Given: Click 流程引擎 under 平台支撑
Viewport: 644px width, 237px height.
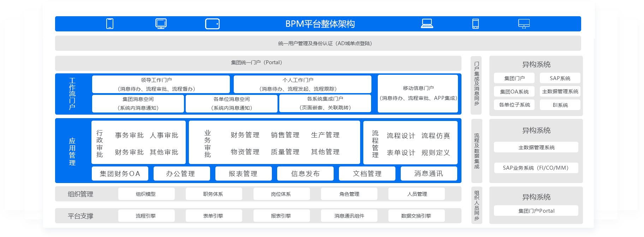Looking at the screenshot, I should coord(146,216).
